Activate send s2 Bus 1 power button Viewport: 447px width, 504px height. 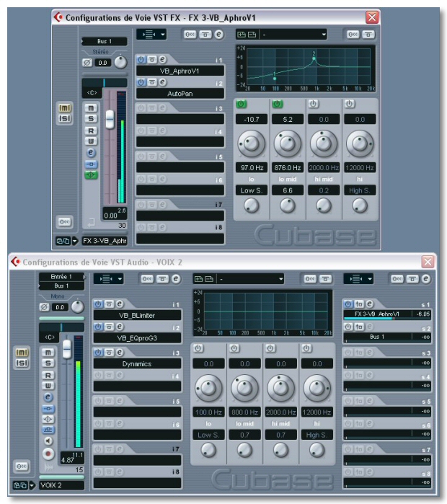(x=348, y=327)
